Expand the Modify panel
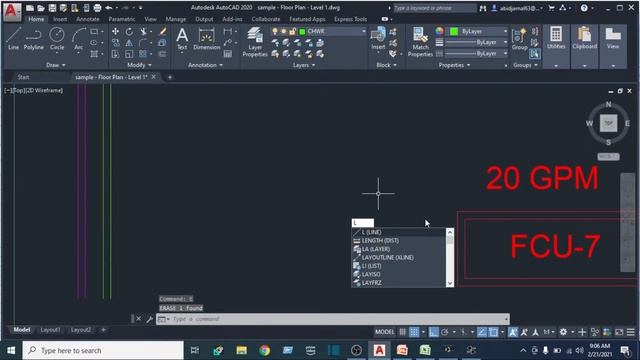This screenshot has width=640, height=360. [139, 65]
